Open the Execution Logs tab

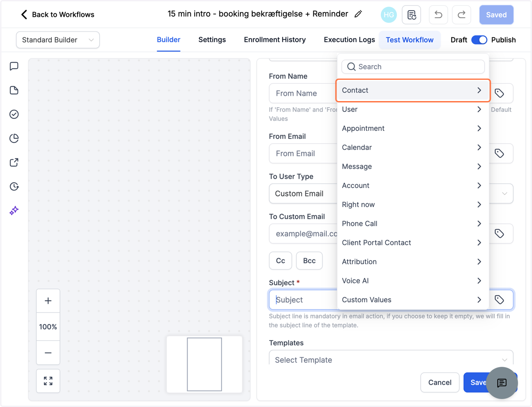click(349, 40)
